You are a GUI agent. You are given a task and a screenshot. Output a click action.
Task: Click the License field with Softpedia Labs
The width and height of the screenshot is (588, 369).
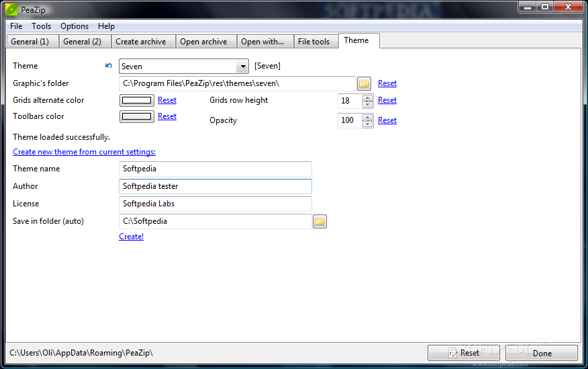[215, 204]
